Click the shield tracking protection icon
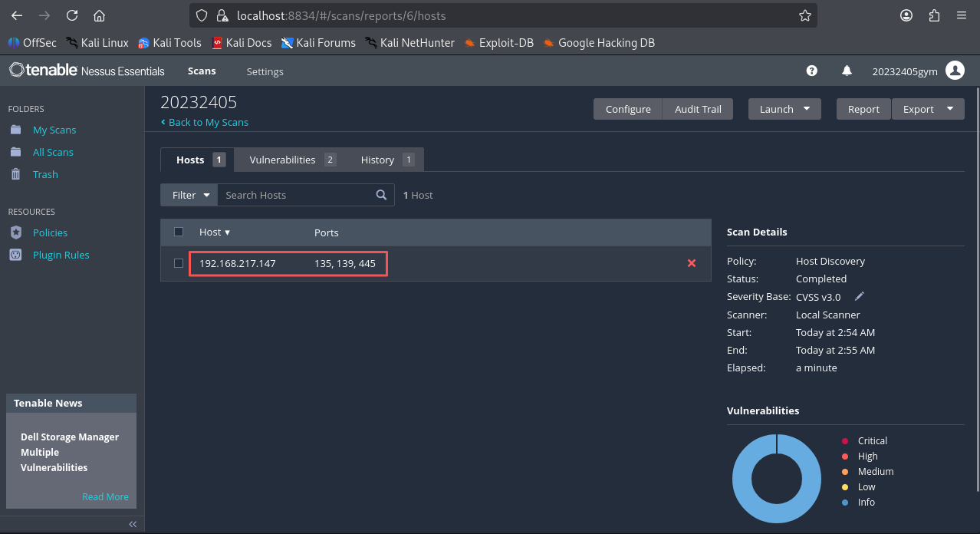Viewport: 980px width, 534px height. pos(202,15)
